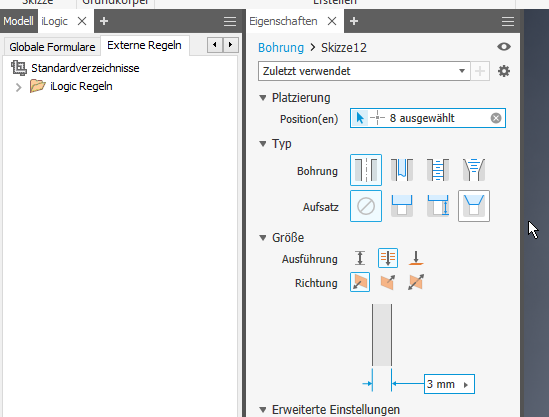Switch to the iLogic tab
The height and width of the screenshot is (417, 549).
(54, 21)
